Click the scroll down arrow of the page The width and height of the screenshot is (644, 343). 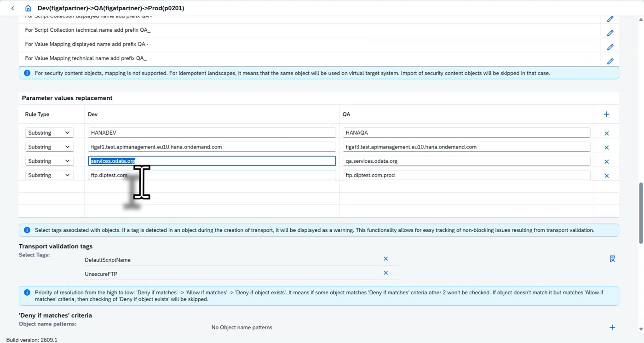[641, 329]
